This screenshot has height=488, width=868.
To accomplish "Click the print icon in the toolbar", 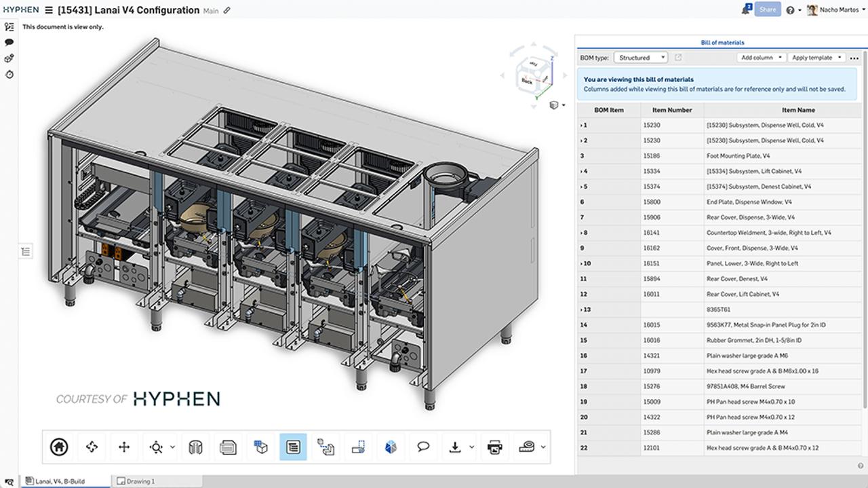I will (x=494, y=447).
